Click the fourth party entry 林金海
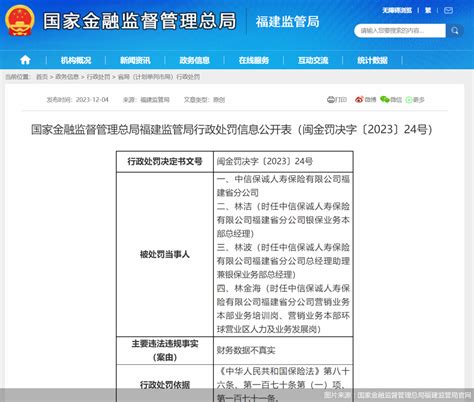474x402 pixels. point(283,309)
